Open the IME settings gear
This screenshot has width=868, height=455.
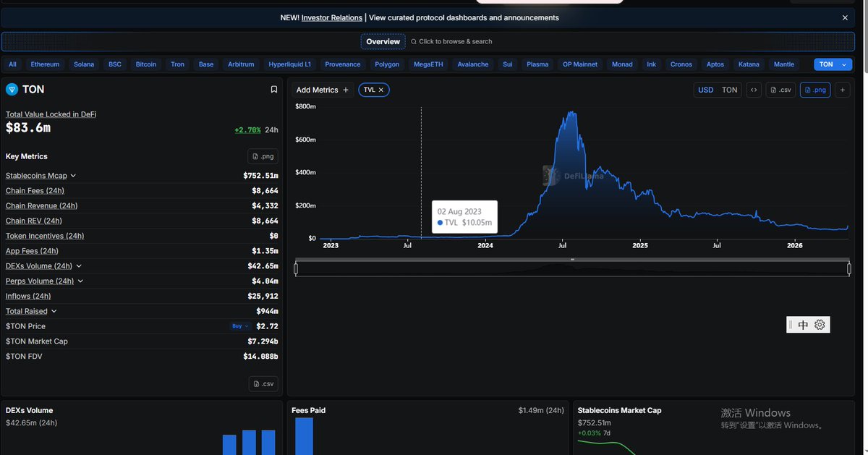pos(820,325)
